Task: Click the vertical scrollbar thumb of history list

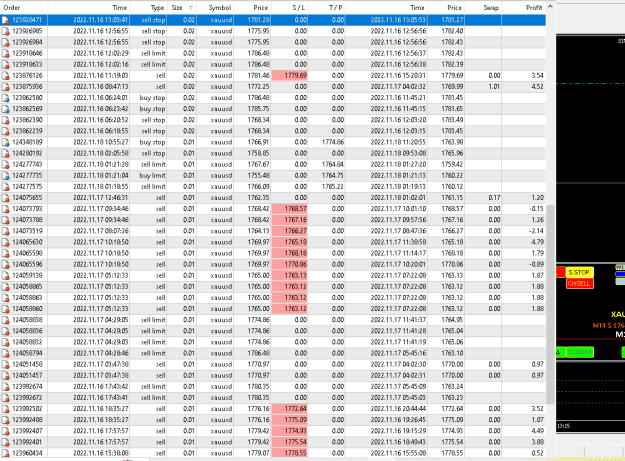Action: click(x=550, y=305)
